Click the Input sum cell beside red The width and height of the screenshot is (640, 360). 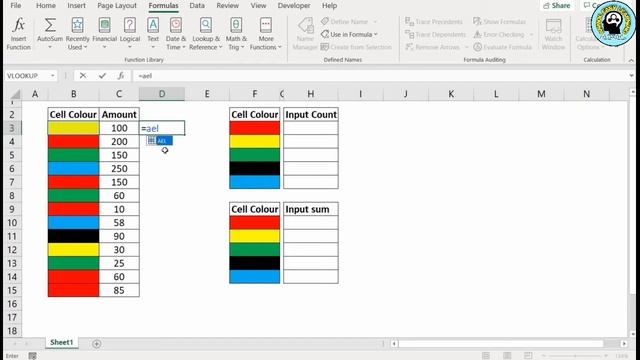pyautogui.click(x=311, y=223)
